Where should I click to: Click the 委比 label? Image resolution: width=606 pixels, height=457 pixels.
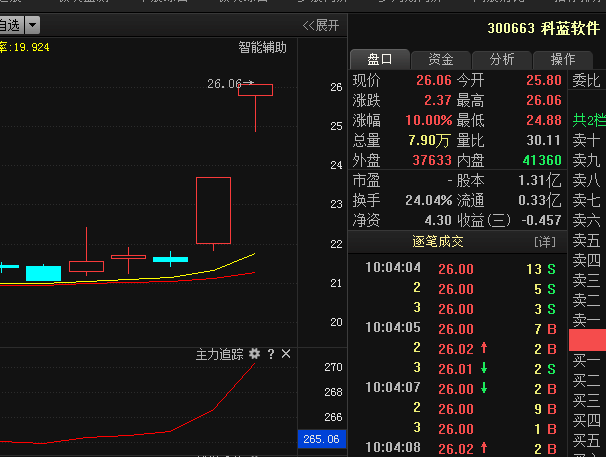click(x=586, y=80)
